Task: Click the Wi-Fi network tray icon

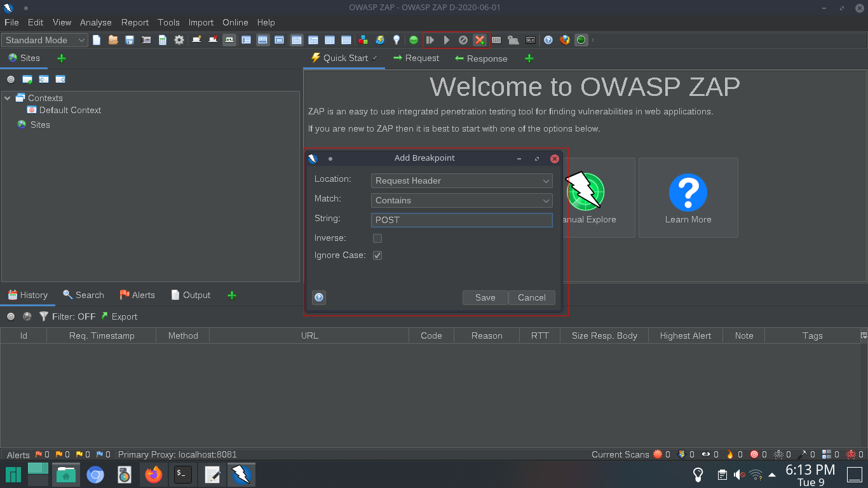Action: point(756,475)
